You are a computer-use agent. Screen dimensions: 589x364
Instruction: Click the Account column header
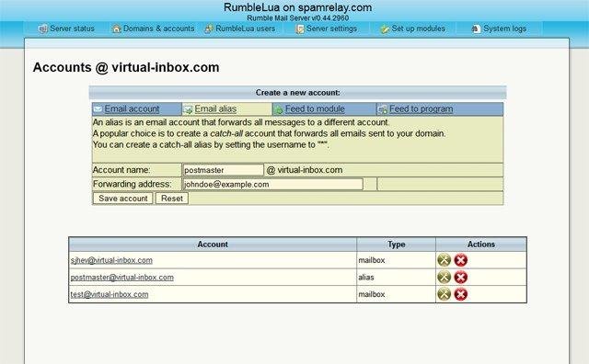click(213, 245)
